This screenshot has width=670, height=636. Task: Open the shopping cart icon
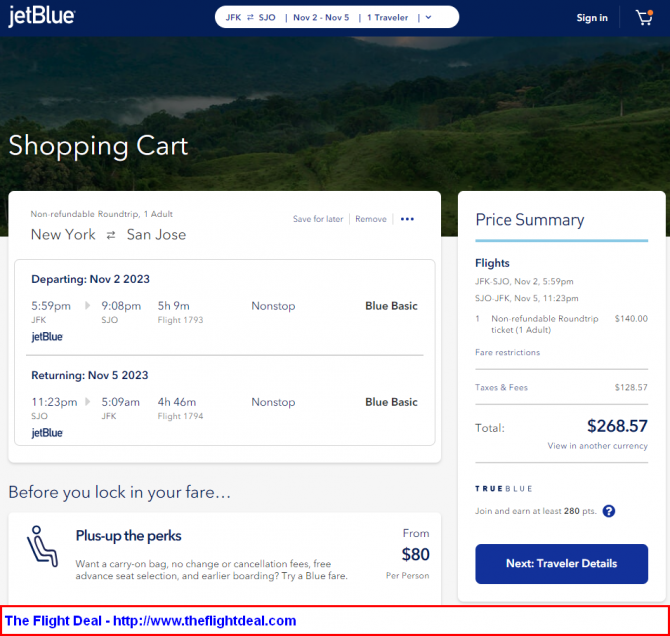[644, 18]
